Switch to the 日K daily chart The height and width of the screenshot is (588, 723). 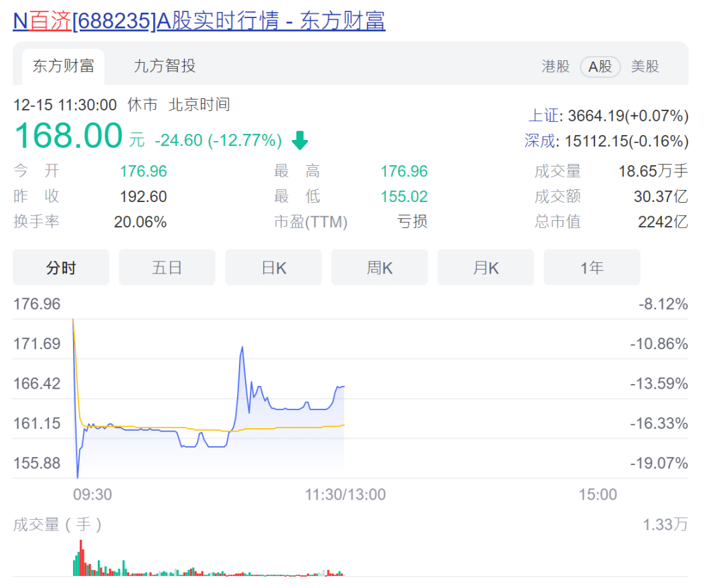click(x=273, y=266)
